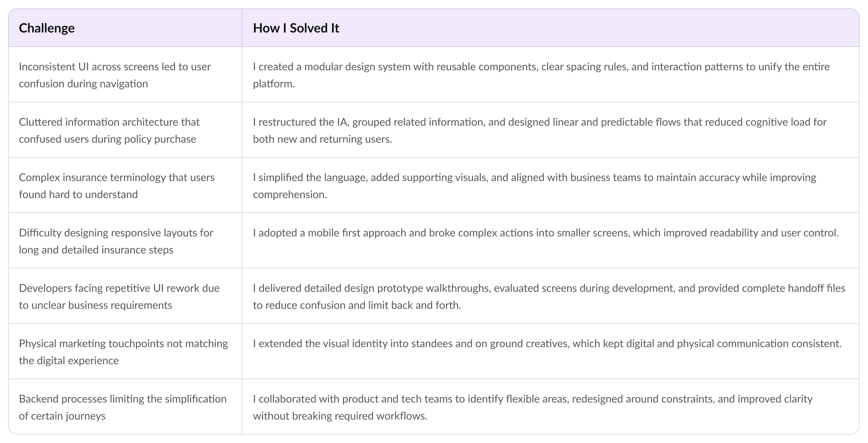Click the word "comprehension." in the terminology solution
Screen dimensions: 868x443
(290, 195)
